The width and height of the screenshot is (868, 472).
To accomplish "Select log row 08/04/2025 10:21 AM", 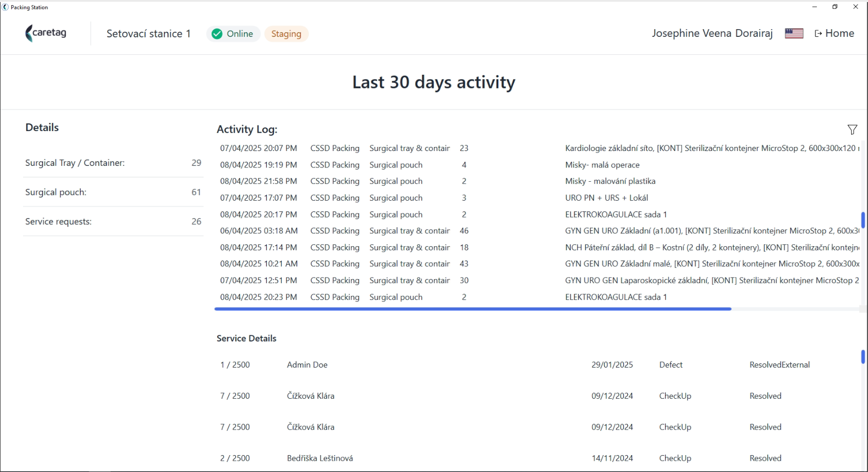I will 538,264.
